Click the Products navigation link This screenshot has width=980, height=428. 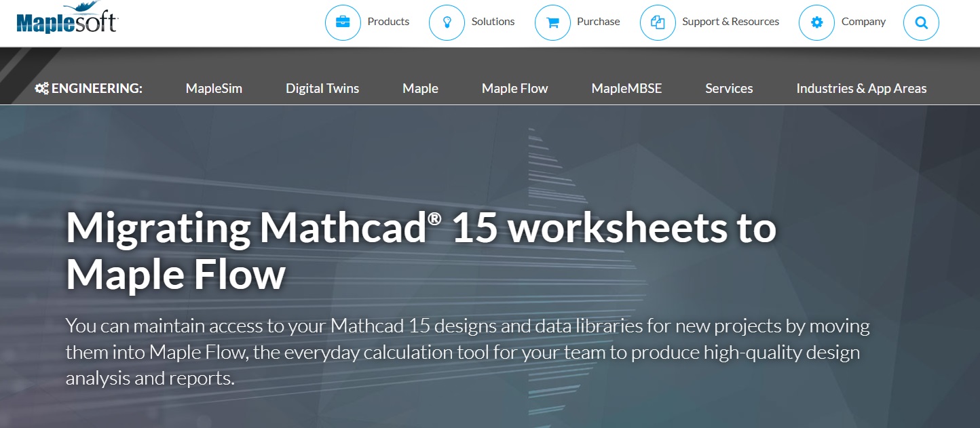388,22
